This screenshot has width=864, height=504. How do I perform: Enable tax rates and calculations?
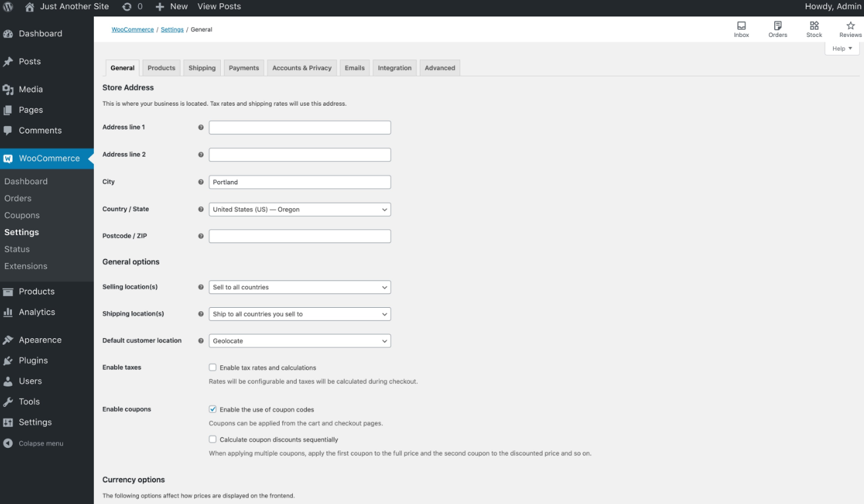[x=212, y=367]
